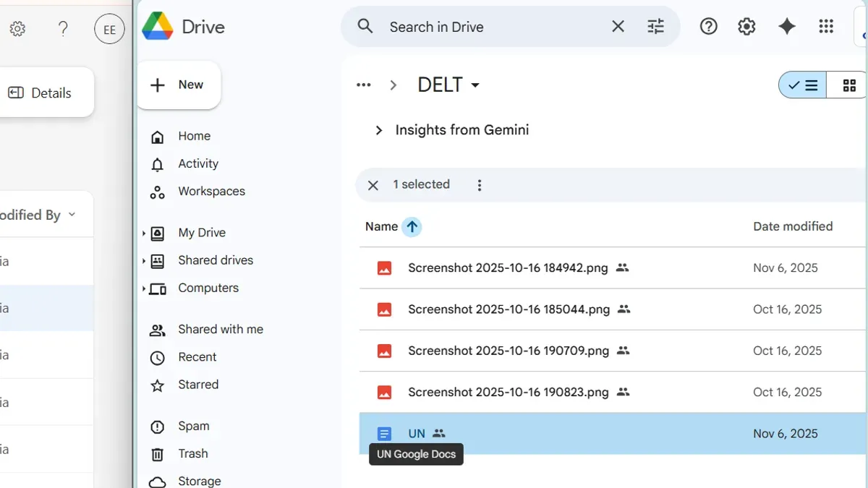Viewport: 868px width, 488px height.
Task: Click image icon of Screenshot 185044.png
Action: coord(384,309)
